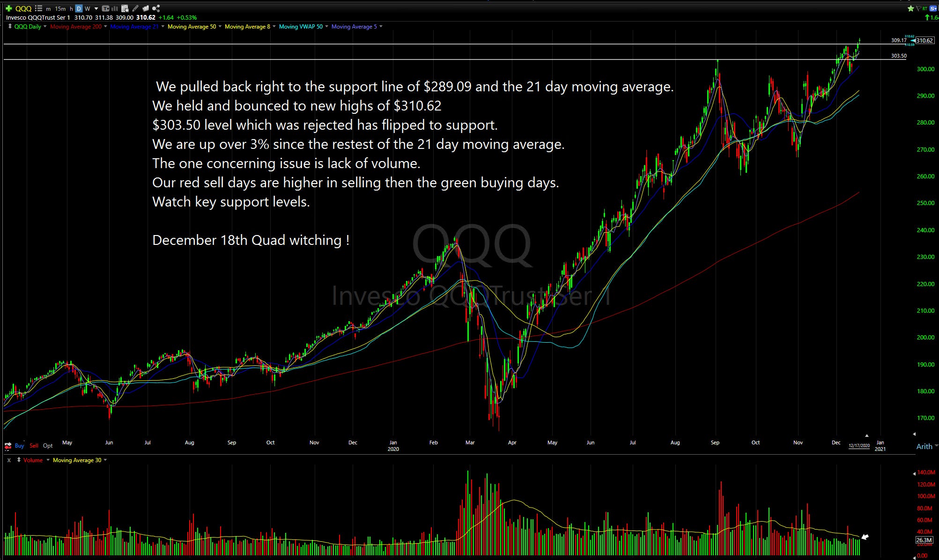Open the Moving VWAP 50 dropdown

[326, 26]
